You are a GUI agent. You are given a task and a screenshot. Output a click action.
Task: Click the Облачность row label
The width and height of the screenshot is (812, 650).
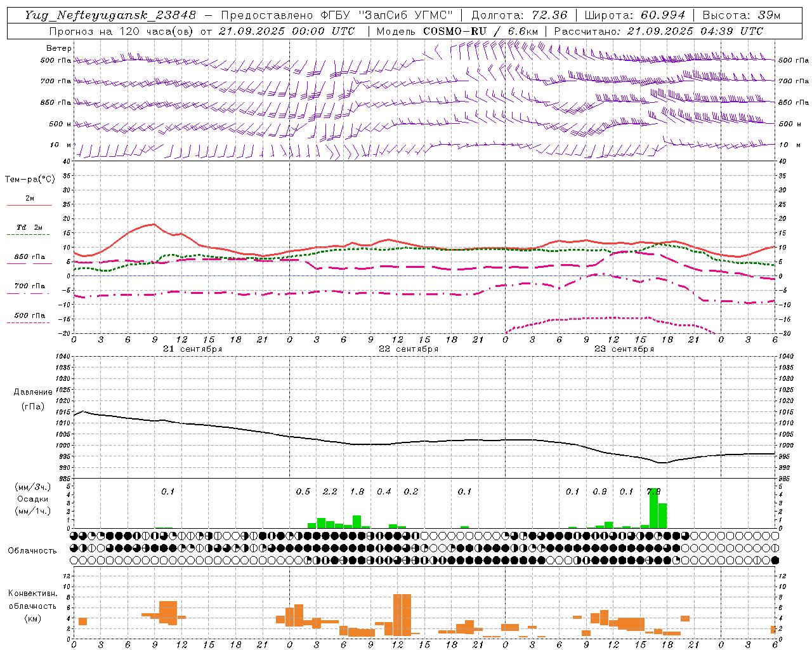point(32,551)
